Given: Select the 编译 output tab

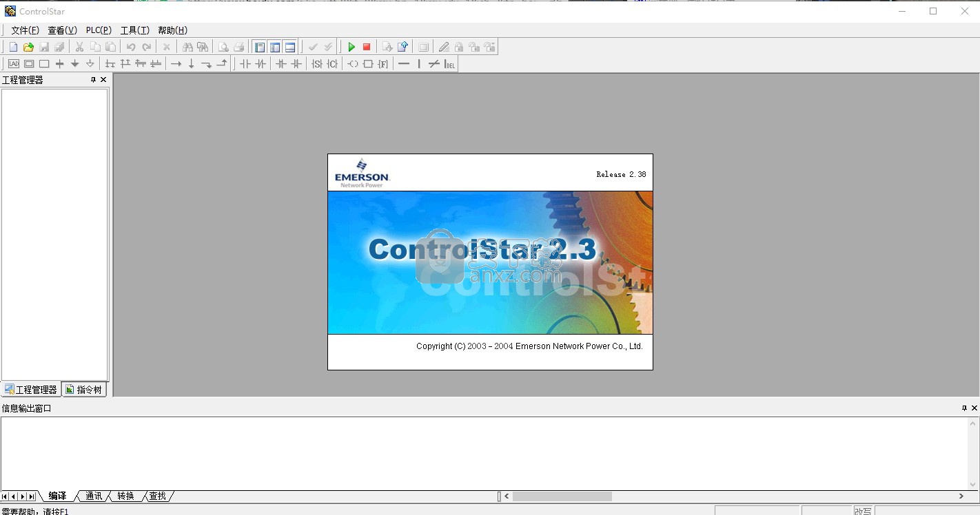Looking at the screenshot, I should click(x=57, y=496).
